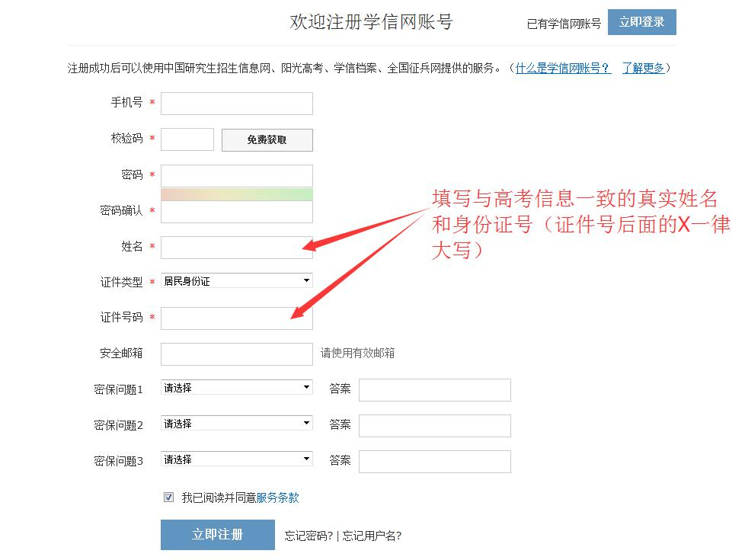
Task: Click the 校验码 verification code field
Action: (x=187, y=139)
